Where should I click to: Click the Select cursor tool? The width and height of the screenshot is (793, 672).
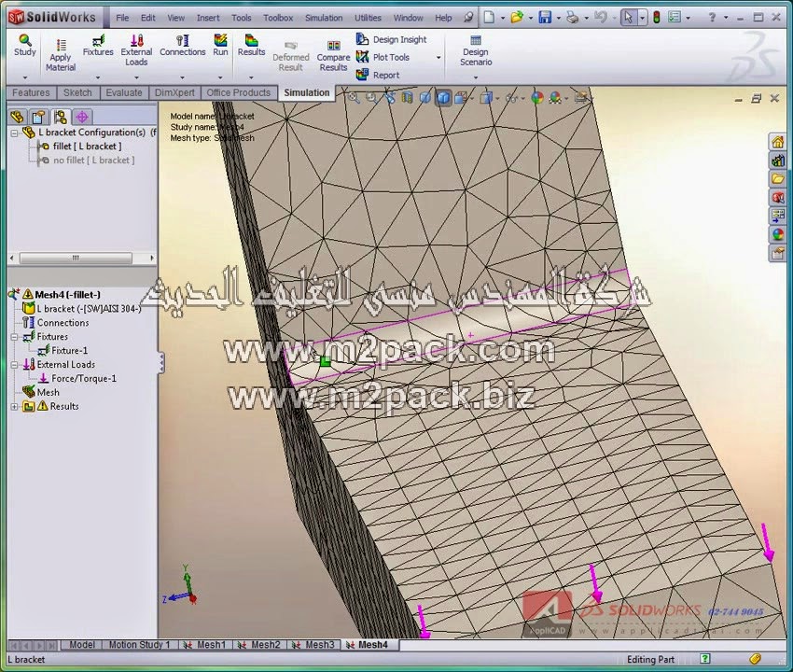tap(628, 18)
